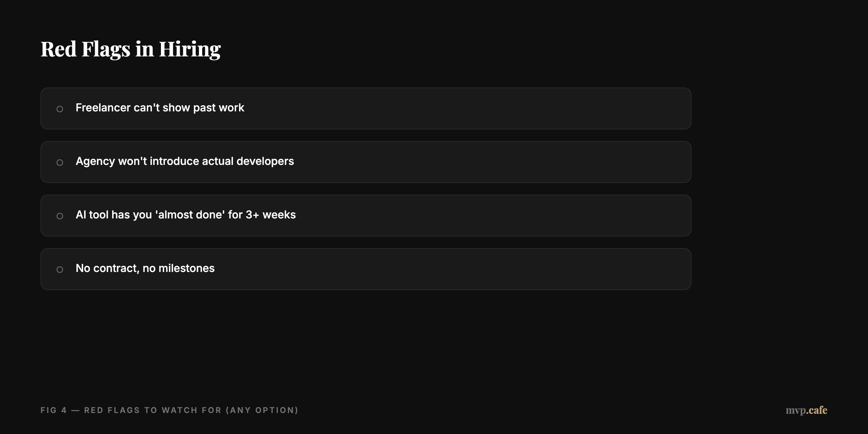
Task: Click the 'FIG 4' caption label
Action: click(54, 410)
